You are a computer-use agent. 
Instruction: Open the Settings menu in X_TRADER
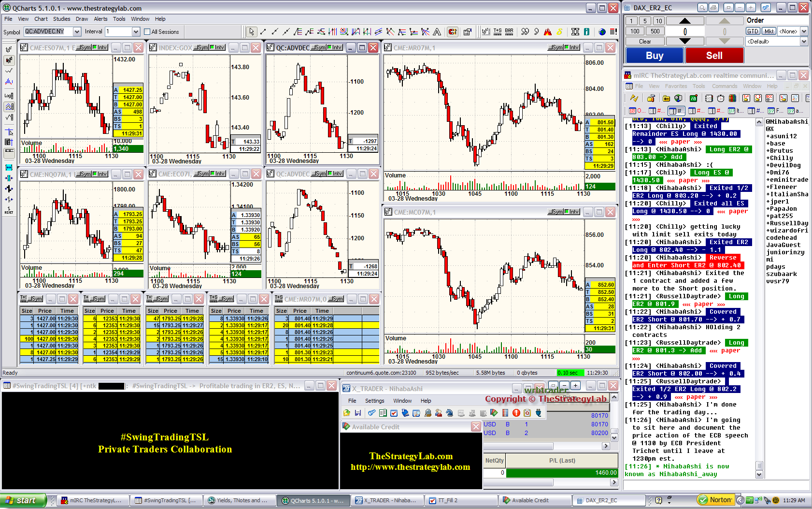374,401
